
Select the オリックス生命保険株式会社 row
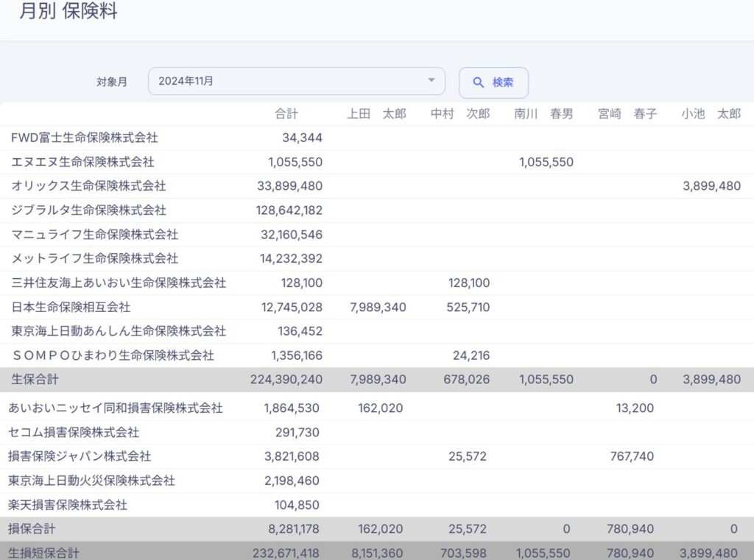(89, 186)
